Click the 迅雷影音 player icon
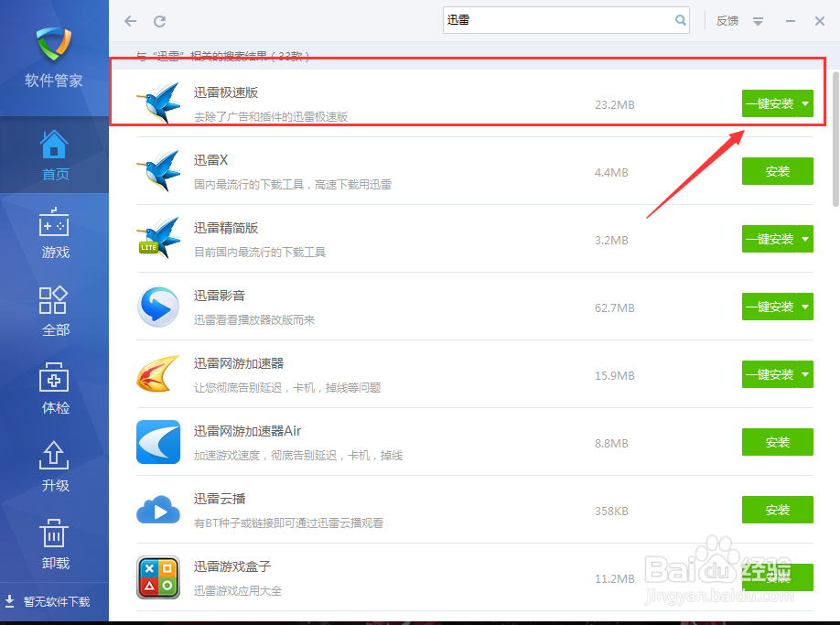 (x=158, y=307)
